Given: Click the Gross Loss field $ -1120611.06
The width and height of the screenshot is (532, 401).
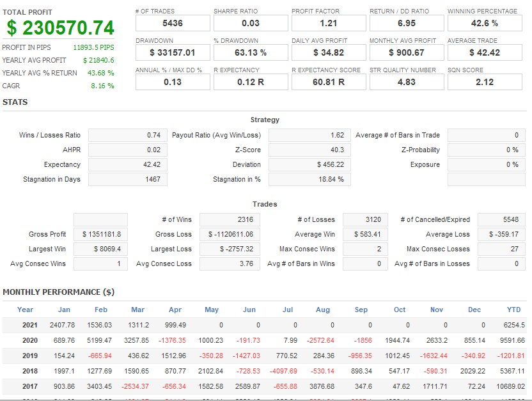Looking at the screenshot, I should (230, 235).
